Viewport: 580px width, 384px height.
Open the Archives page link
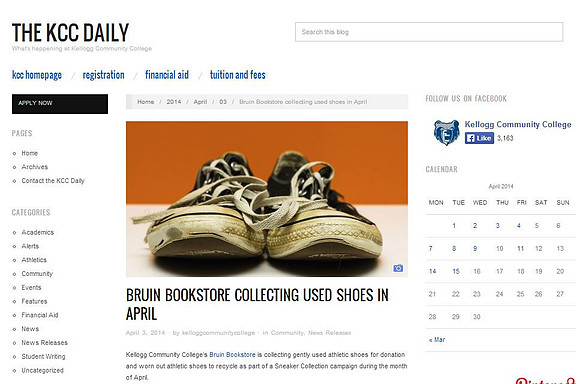click(35, 167)
